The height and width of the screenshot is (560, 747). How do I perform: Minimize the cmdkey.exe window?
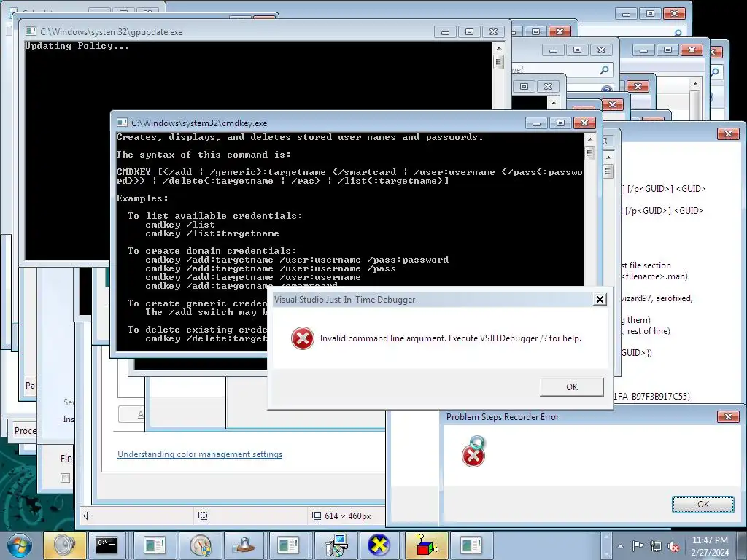click(536, 122)
